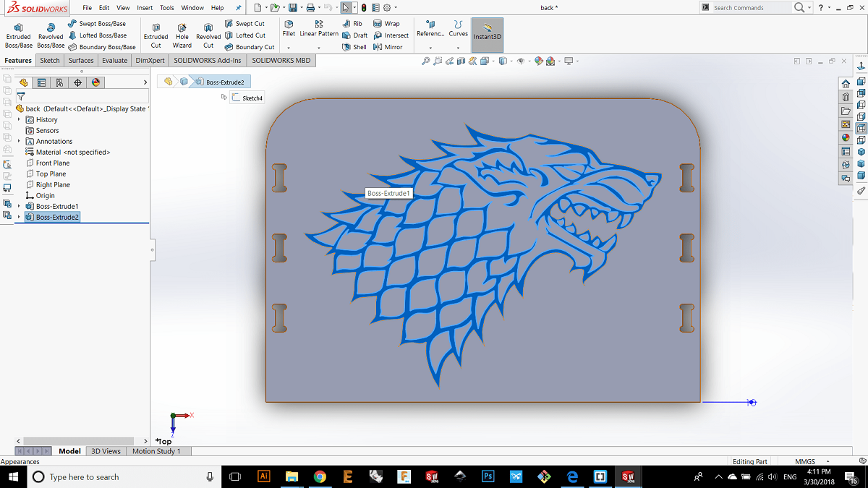Open the Hole Wizard
The width and height of the screenshot is (868, 488).
coord(182,35)
